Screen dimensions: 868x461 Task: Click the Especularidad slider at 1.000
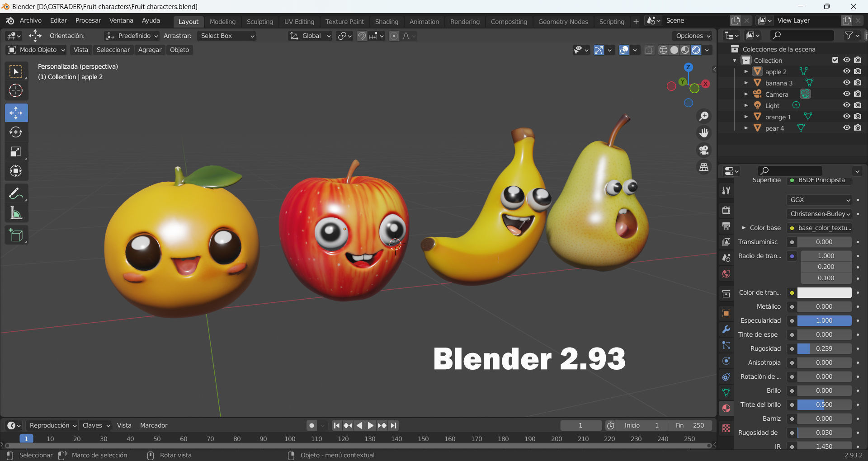tap(824, 320)
